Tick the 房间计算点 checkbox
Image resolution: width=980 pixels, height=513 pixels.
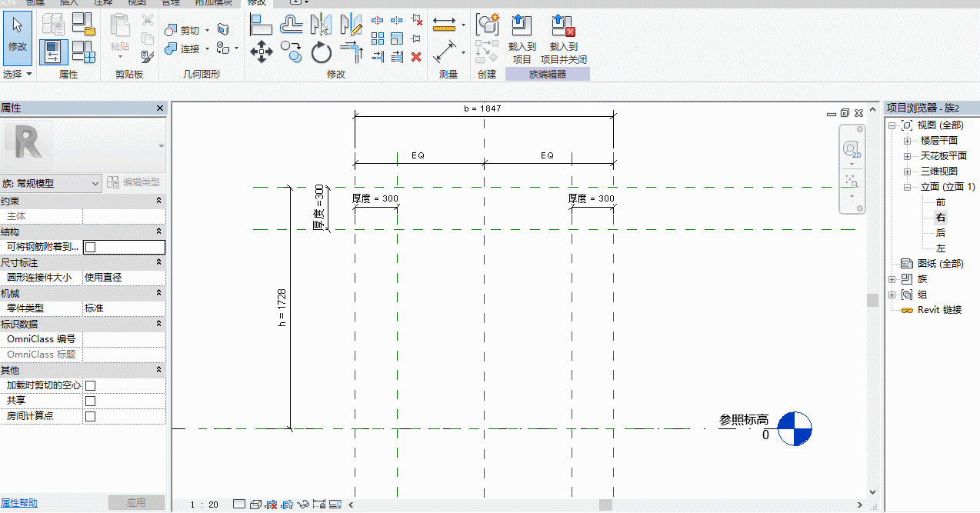tap(90, 416)
